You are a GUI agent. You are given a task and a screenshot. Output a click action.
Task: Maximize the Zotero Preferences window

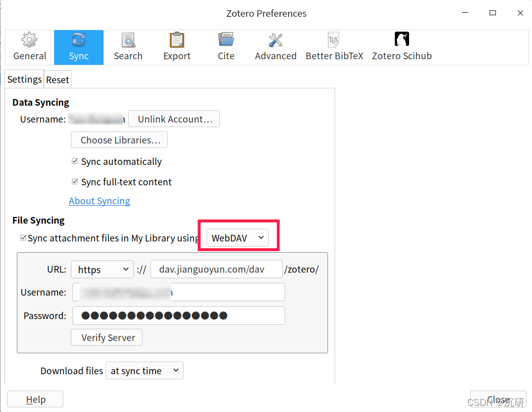(x=493, y=13)
